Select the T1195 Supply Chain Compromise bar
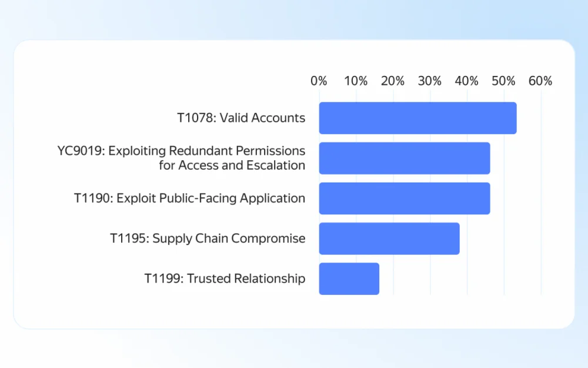588x368 pixels. pyautogui.click(x=389, y=238)
